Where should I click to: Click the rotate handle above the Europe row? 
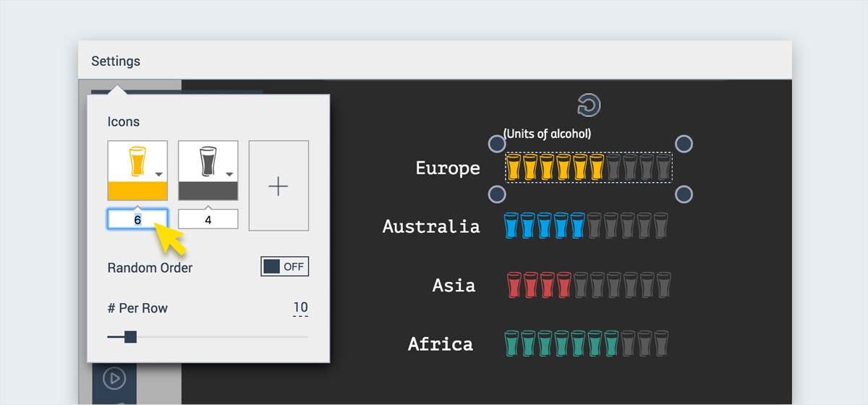coord(589,106)
